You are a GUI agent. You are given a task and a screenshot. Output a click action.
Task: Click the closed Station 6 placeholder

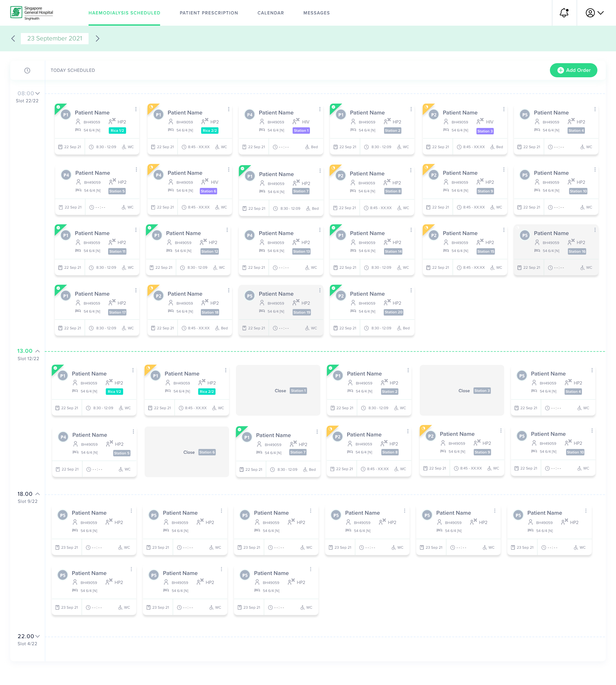pos(186,452)
